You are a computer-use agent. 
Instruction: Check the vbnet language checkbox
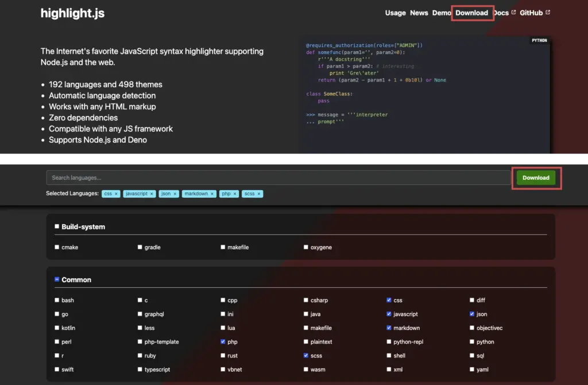pyautogui.click(x=223, y=369)
